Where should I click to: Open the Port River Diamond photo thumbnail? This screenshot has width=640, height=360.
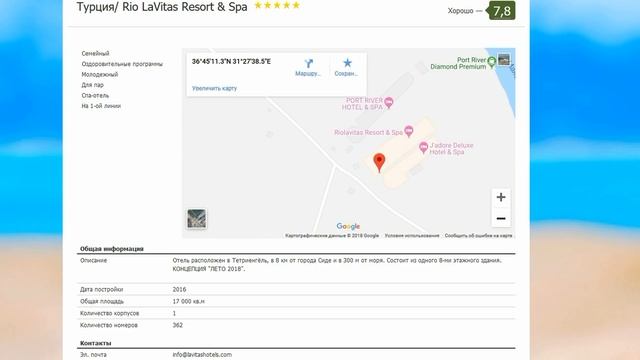504,60
